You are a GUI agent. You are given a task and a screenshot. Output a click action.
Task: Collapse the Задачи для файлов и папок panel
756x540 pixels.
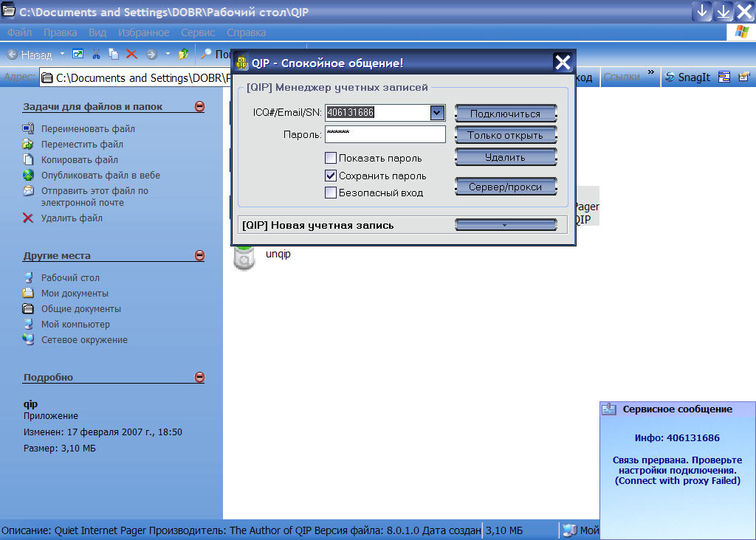click(x=199, y=107)
